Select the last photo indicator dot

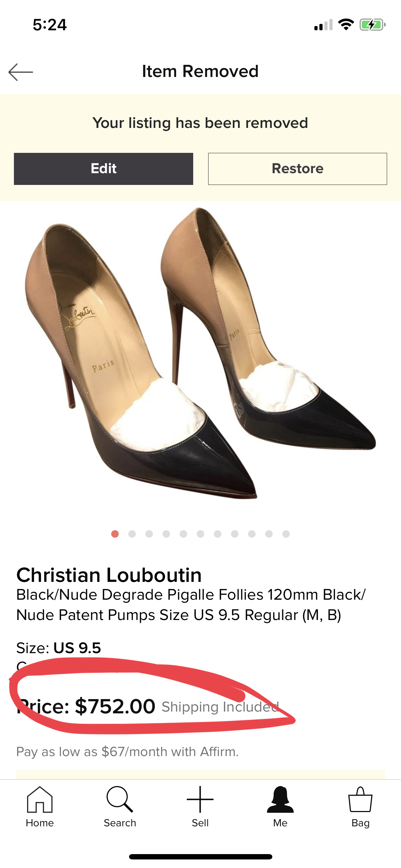pyautogui.click(x=286, y=534)
